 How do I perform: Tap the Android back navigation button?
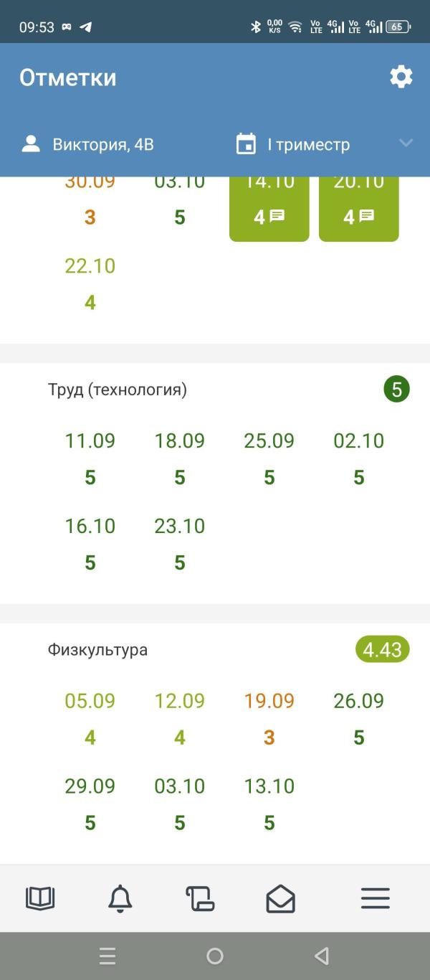322,956
